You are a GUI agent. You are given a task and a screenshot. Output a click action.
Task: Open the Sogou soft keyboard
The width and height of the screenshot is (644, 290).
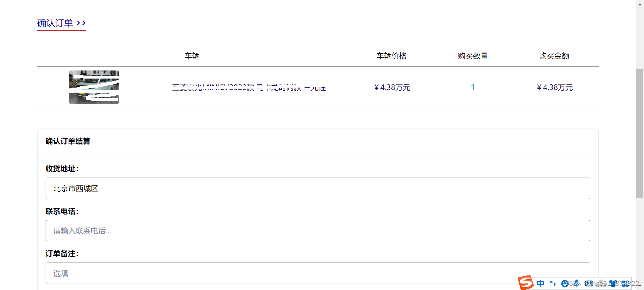[x=589, y=283]
